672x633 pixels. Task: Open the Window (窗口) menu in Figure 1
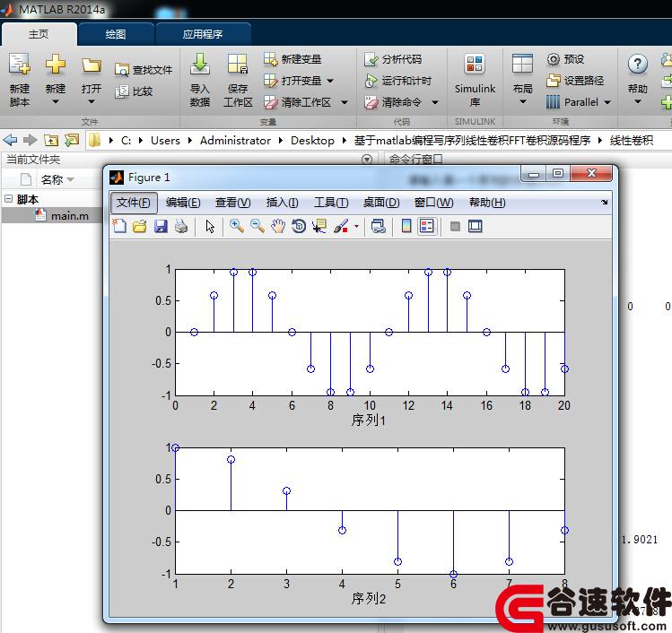click(433, 202)
